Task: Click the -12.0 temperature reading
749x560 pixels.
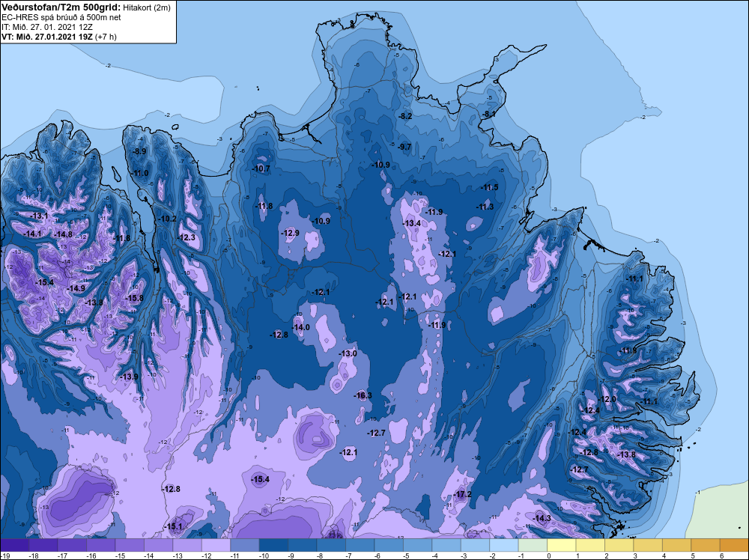Action: pos(607,399)
